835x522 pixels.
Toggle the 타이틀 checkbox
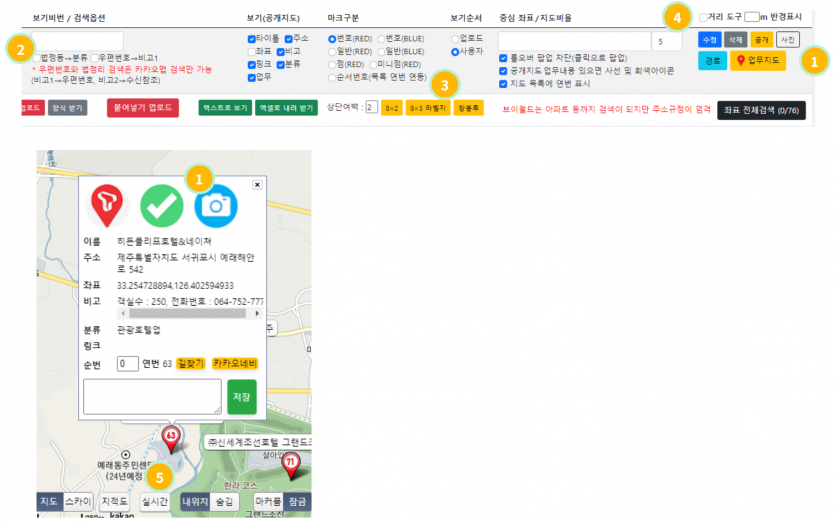(251, 38)
